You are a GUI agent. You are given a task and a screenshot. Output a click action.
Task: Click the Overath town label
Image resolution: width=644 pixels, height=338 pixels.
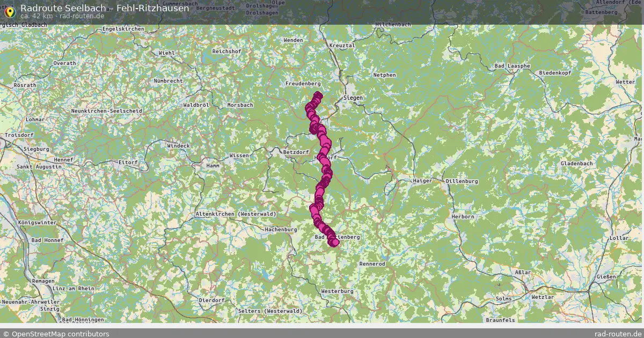64,63
